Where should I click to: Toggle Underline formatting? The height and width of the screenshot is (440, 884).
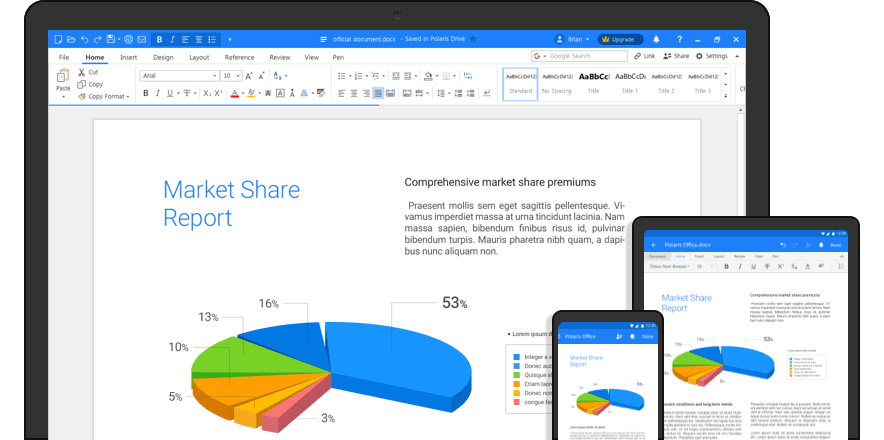coord(170,93)
